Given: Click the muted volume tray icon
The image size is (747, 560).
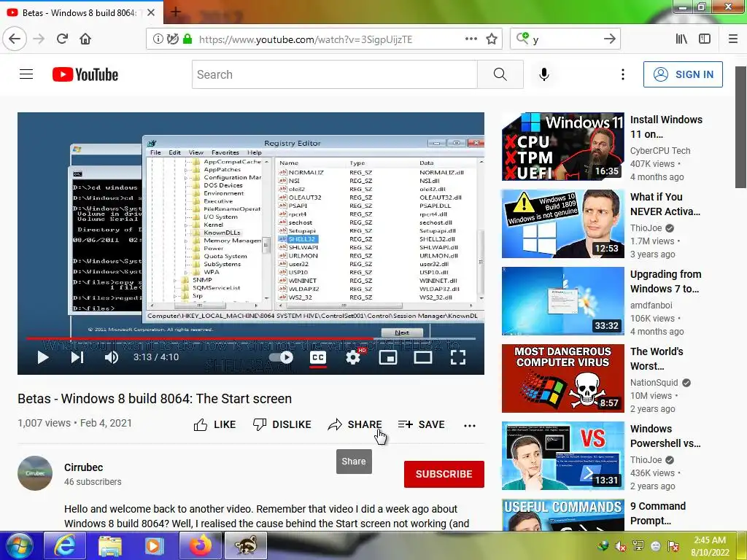Looking at the screenshot, I should pos(620,546).
